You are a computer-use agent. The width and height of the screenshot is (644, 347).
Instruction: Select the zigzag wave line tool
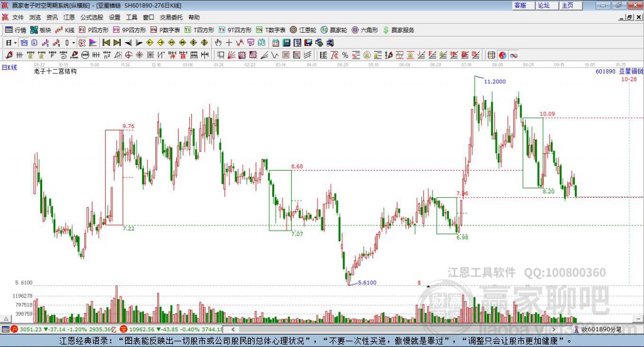tap(275, 55)
